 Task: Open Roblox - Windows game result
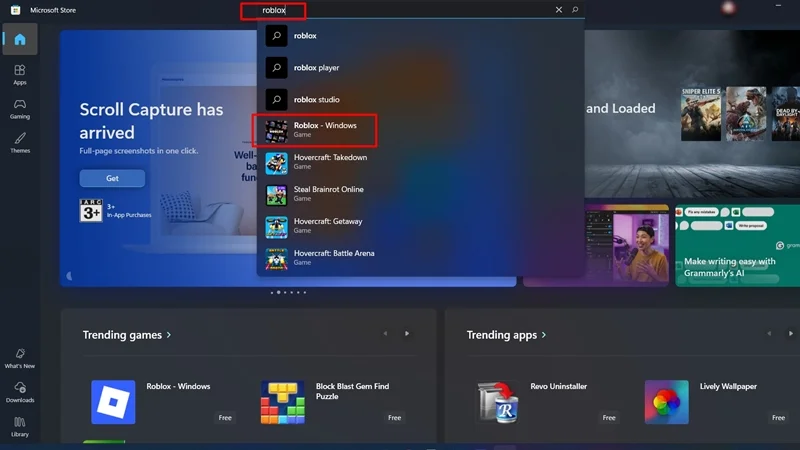pos(420,131)
